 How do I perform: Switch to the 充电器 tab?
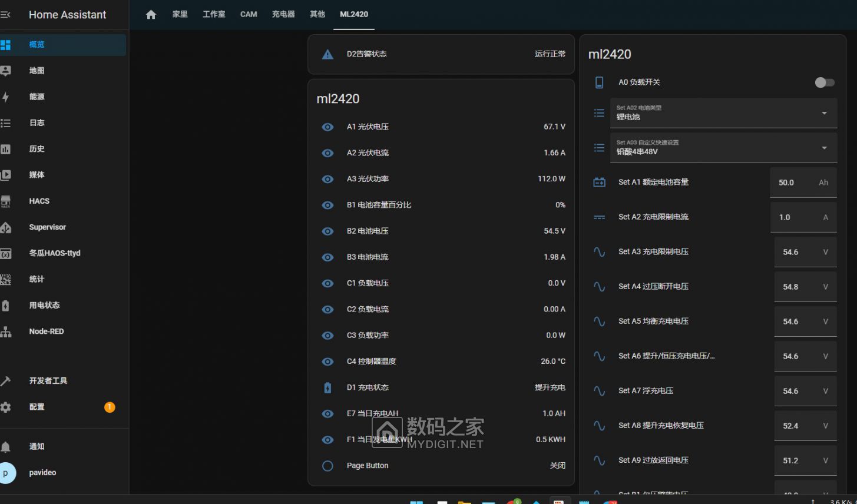(283, 14)
